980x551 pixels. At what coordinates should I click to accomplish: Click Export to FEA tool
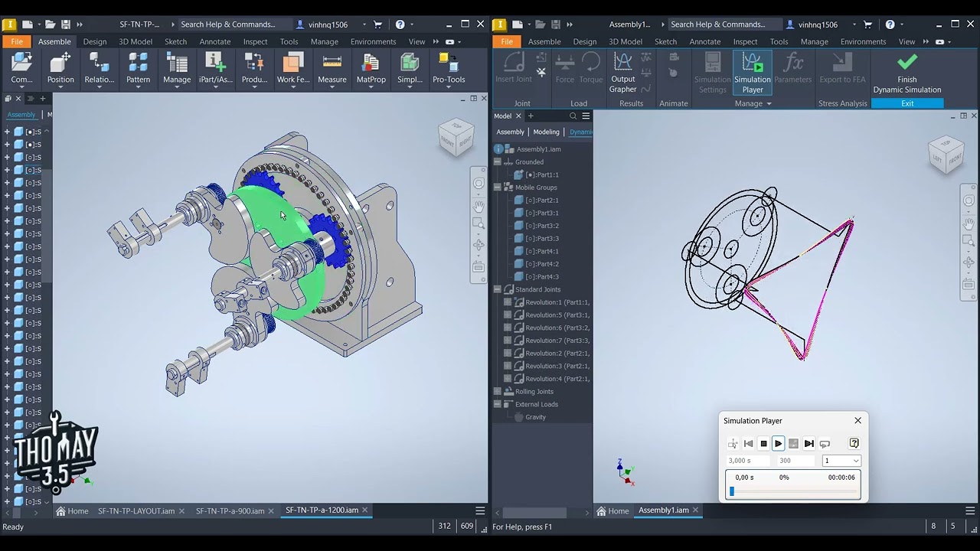[842, 69]
